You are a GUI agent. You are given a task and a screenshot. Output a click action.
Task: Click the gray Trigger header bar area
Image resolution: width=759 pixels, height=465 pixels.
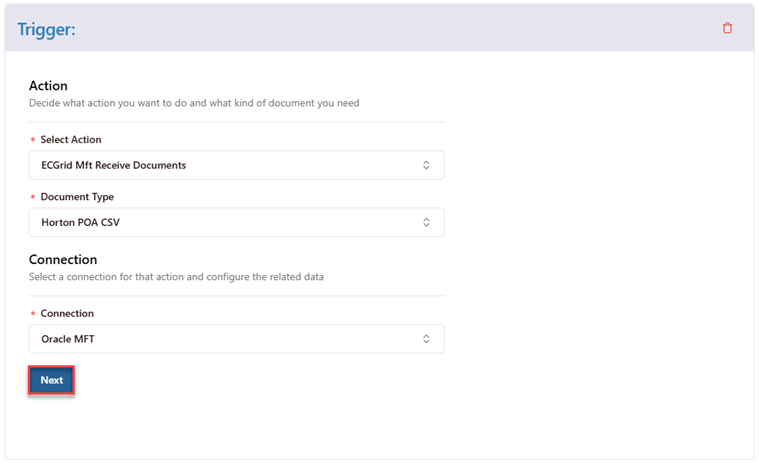click(380, 28)
